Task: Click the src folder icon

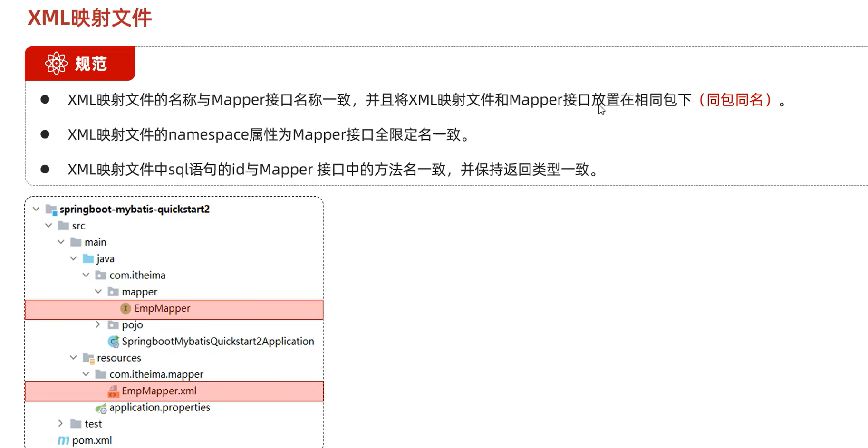Action: pos(63,226)
